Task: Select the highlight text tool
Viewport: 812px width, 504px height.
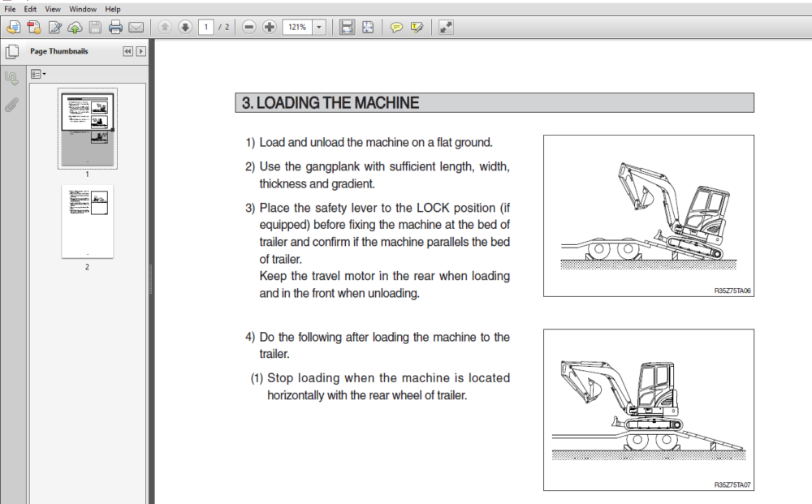Action: point(417,27)
